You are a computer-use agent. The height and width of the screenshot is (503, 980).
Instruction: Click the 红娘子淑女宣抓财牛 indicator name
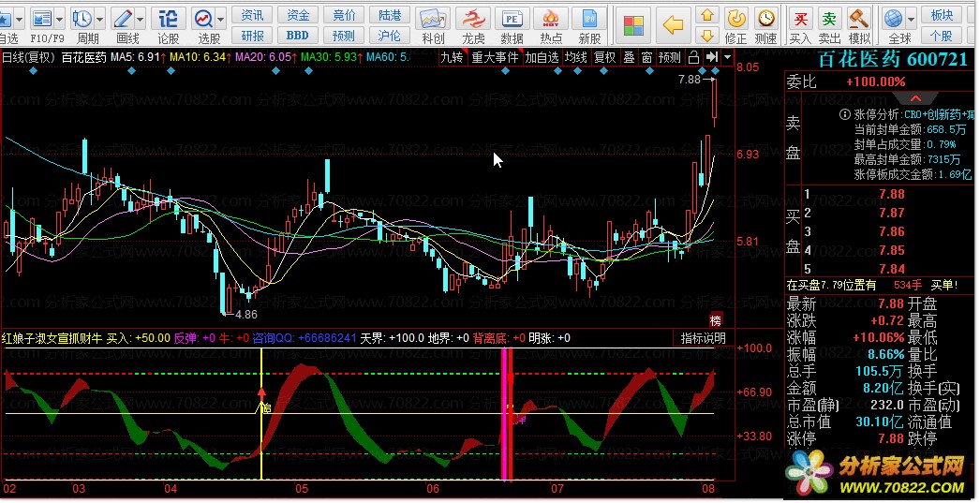52,338
